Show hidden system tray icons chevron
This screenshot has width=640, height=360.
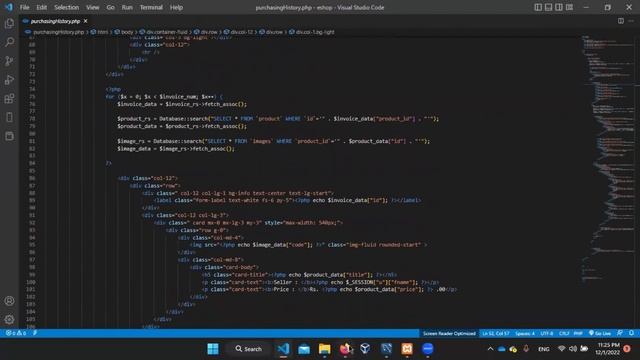pos(491,349)
